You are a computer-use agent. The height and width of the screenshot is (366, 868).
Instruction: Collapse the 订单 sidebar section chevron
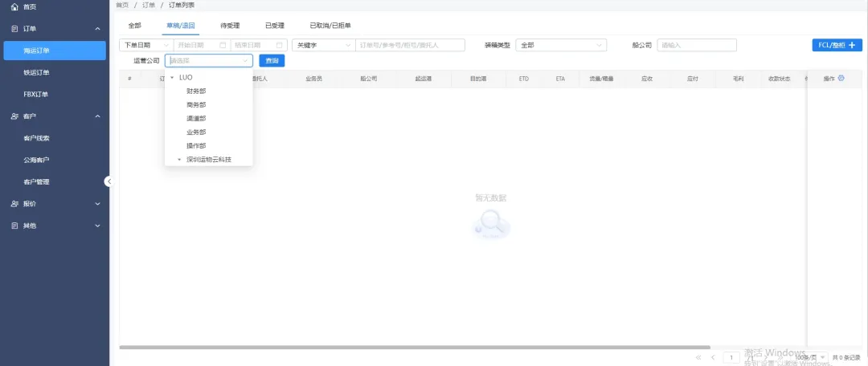coord(97,28)
